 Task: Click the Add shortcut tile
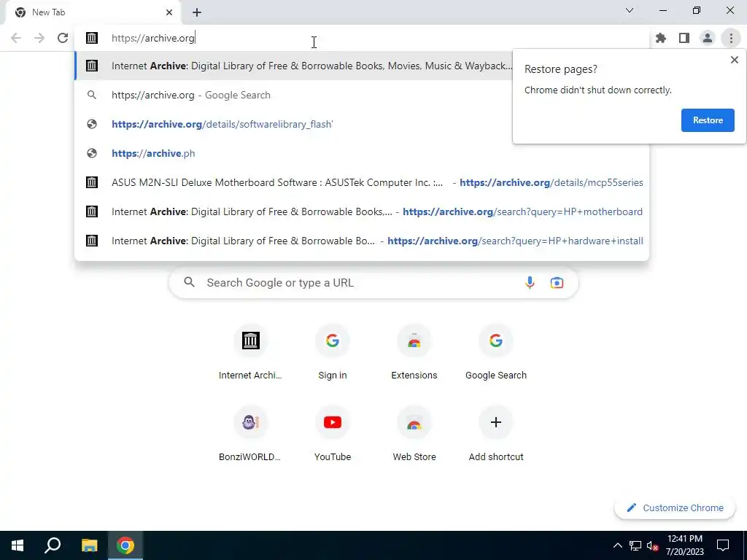(x=496, y=435)
